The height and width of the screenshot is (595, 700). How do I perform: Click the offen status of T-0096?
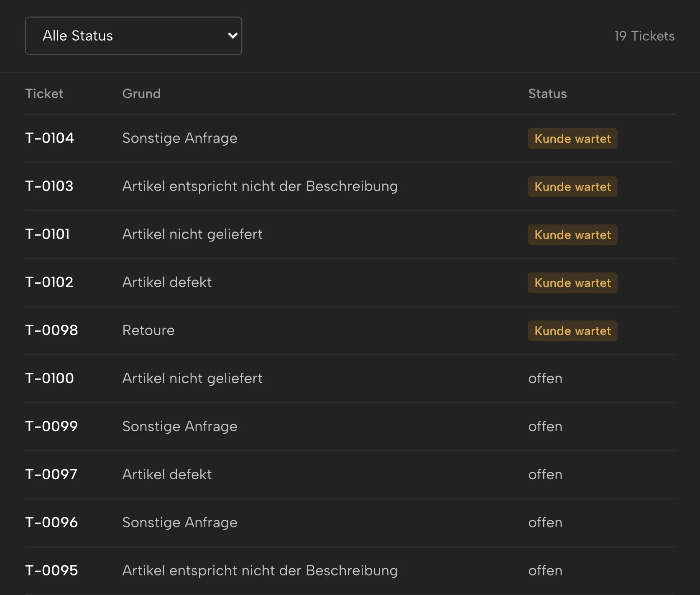545,522
